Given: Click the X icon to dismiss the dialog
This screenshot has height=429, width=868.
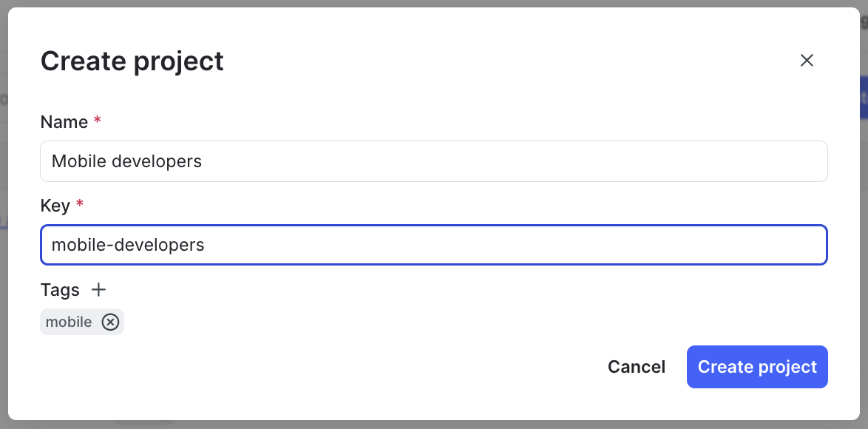Looking at the screenshot, I should point(807,60).
